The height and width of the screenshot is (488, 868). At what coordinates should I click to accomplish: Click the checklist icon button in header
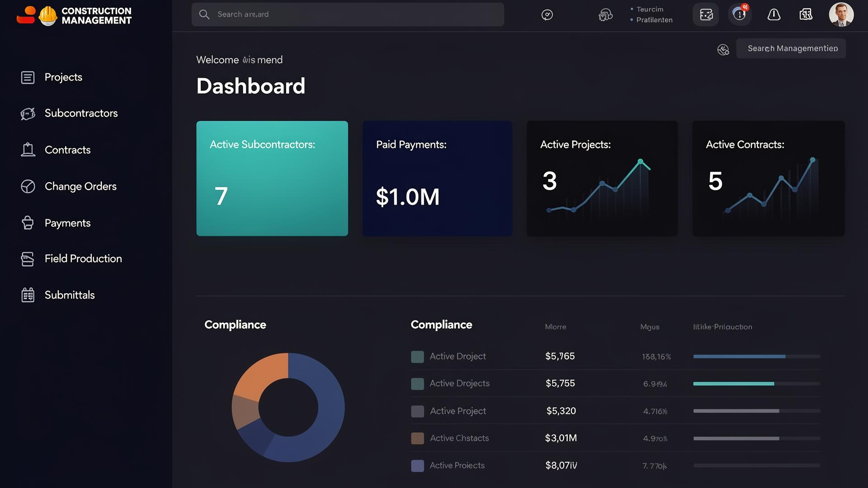coord(706,14)
